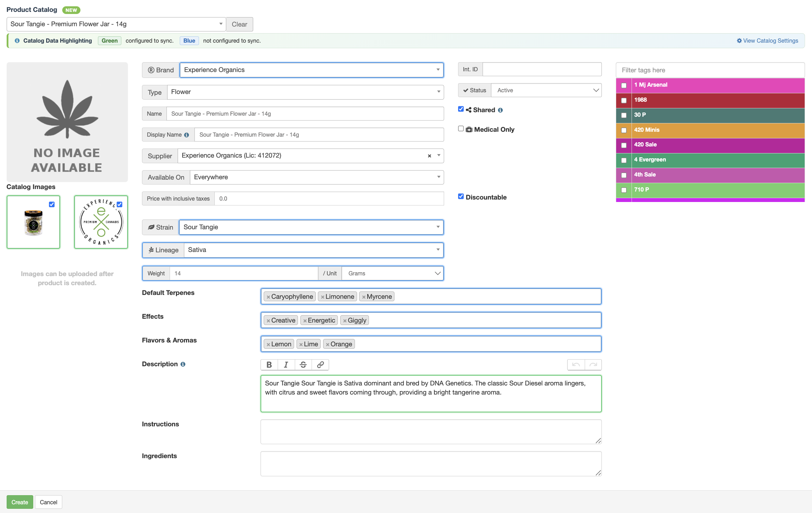Open the Brand dropdown
The width and height of the screenshot is (812, 513).
click(x=312, y=70)
